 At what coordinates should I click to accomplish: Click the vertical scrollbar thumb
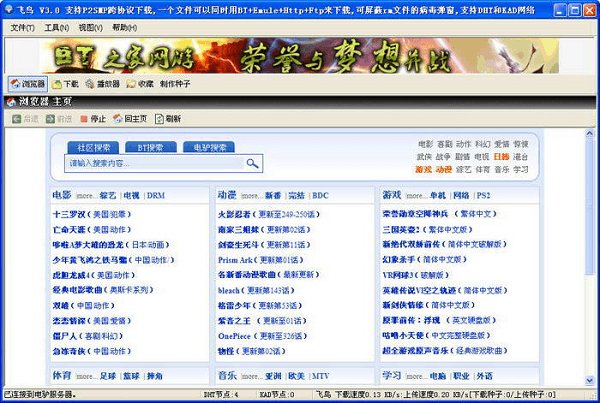click(x=589, y=207)
